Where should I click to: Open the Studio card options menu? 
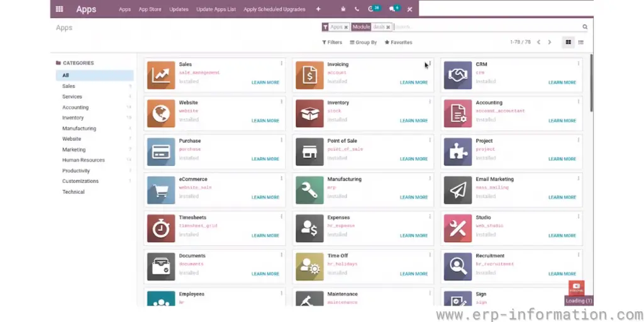579,216
